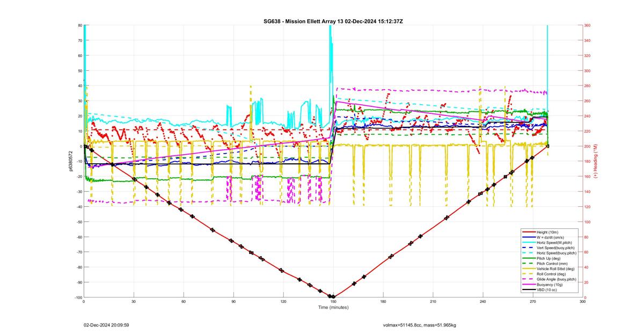Click the 'p6380572' left axis label

[x=71, y=161]
